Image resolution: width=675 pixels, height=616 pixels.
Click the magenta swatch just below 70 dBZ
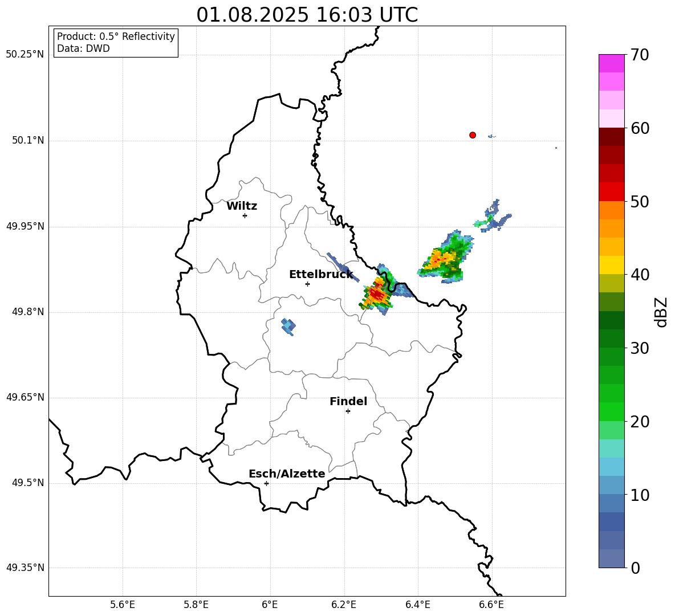611,63
